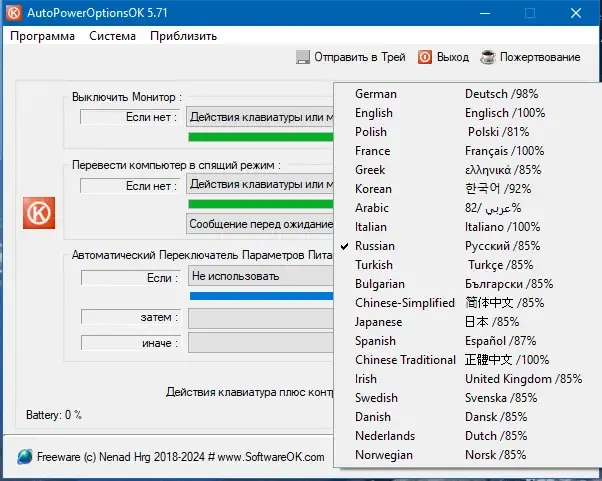Click the Battery: 0 % status text
Screen dimensions: 602x481
54,415
